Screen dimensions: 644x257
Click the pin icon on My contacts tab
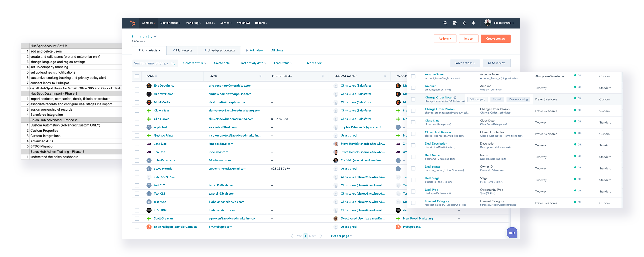174,50
